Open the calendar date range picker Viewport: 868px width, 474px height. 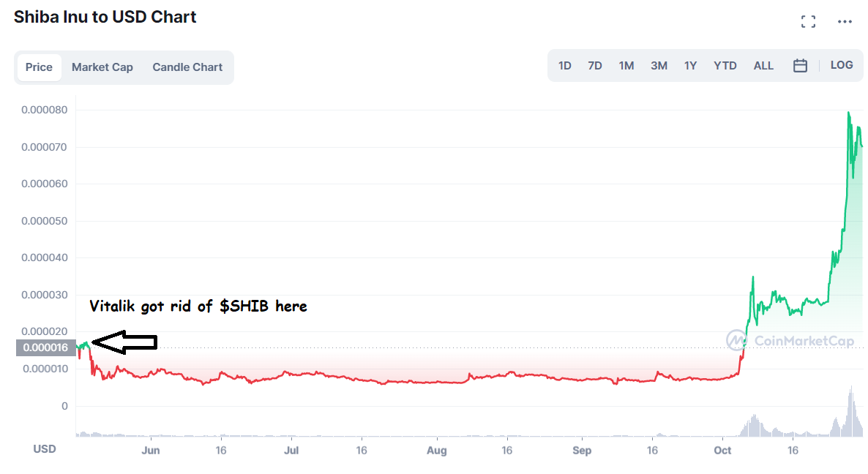tap(800, 66)
